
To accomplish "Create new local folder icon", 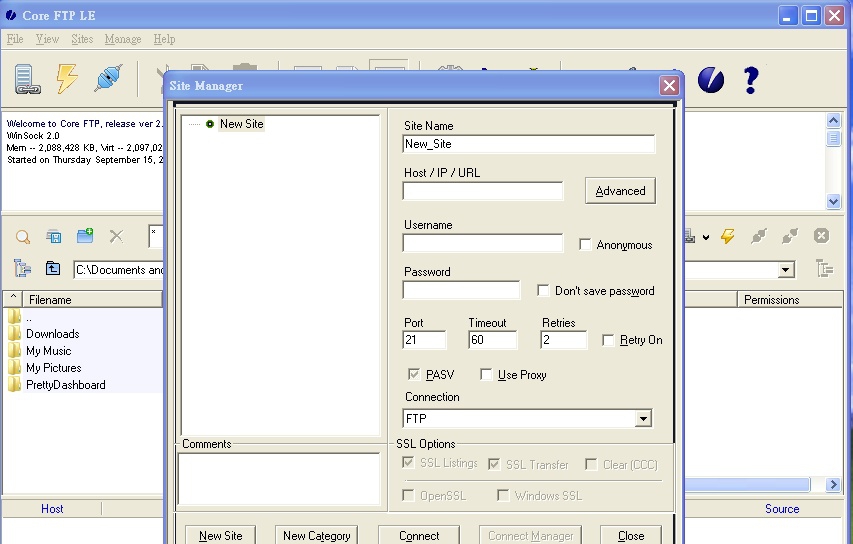I will (85, 236).
